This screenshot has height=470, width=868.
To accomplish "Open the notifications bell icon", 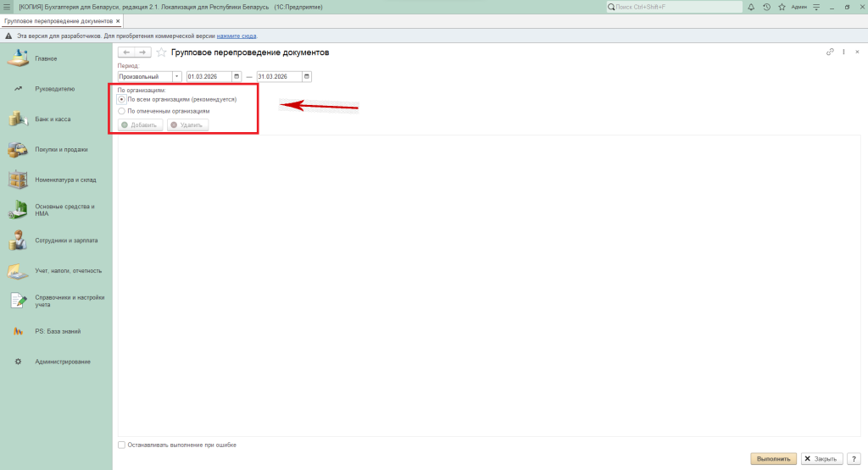I will [x=751, y=7].
